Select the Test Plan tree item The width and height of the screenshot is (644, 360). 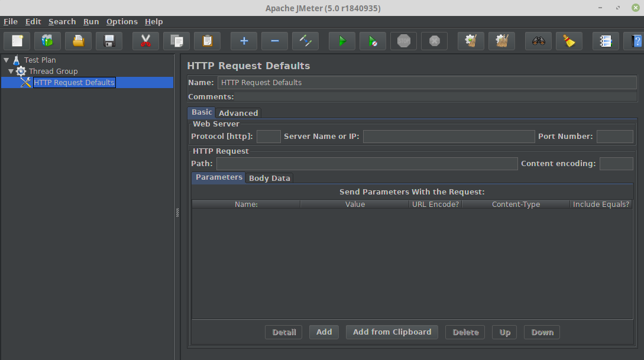(x=40, y=60)
